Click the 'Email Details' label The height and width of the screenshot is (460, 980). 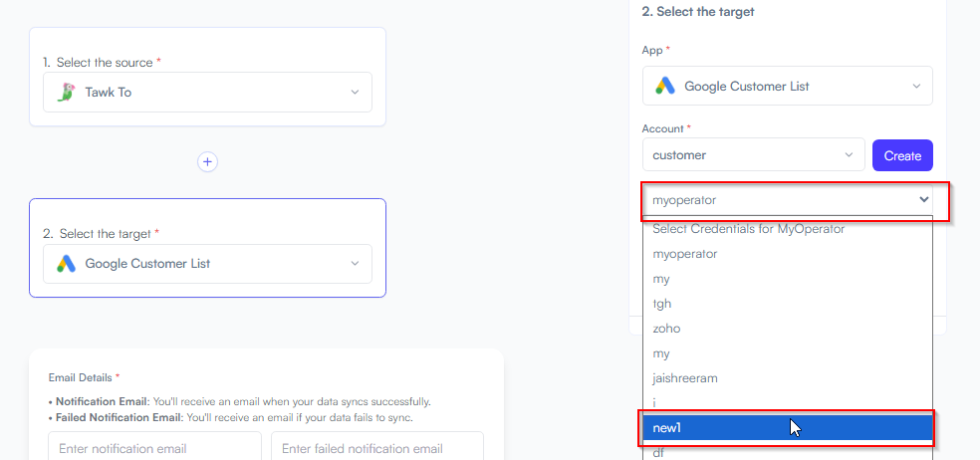84,377
